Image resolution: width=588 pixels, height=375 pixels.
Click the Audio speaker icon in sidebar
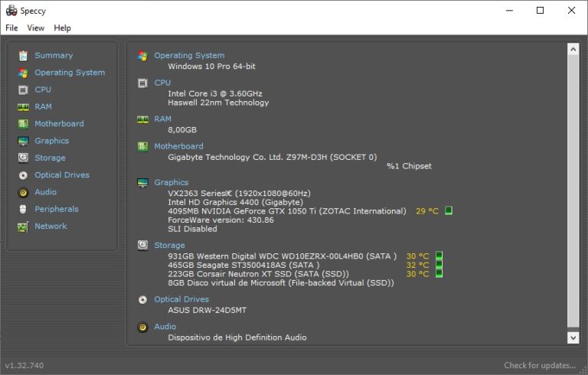(x=23, y=192)
